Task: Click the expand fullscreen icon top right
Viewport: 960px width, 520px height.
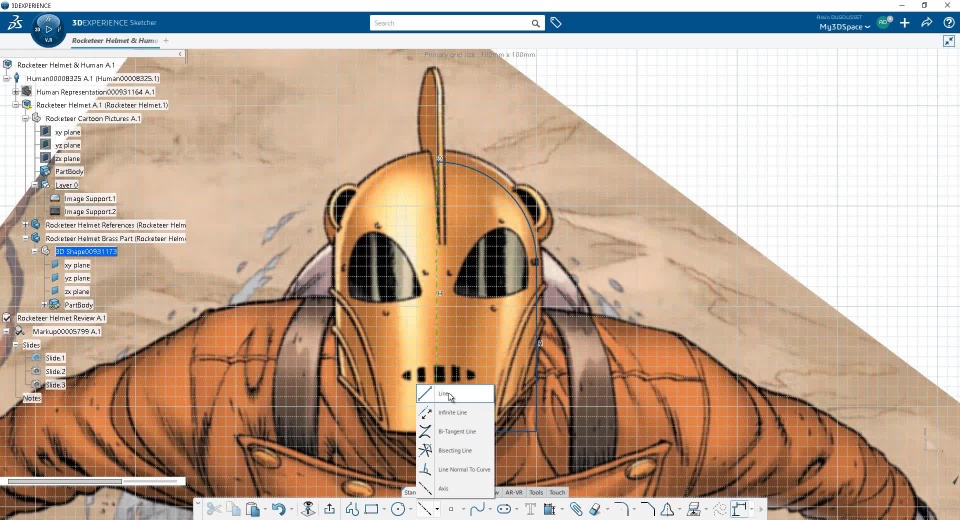Action: click(949, 41)
